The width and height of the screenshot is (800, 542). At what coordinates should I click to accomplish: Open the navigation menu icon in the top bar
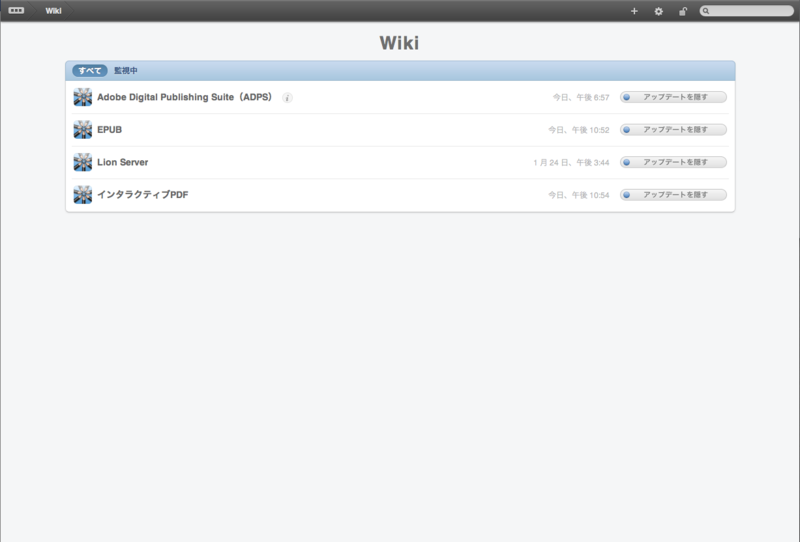pos(16,11)
